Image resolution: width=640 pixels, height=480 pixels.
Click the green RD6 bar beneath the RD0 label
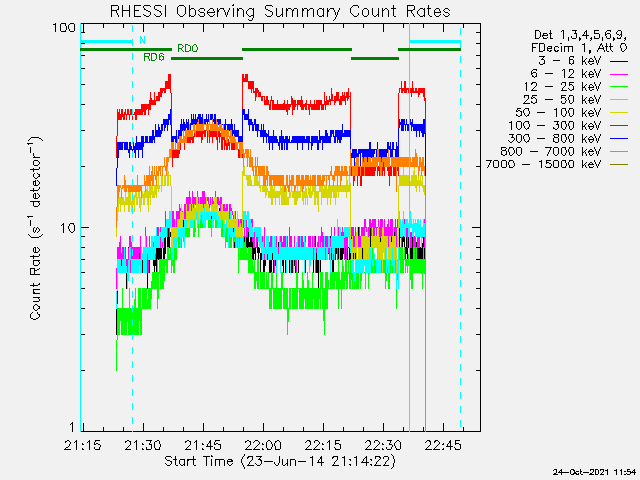pyautogui.click(x=207, y=58)
